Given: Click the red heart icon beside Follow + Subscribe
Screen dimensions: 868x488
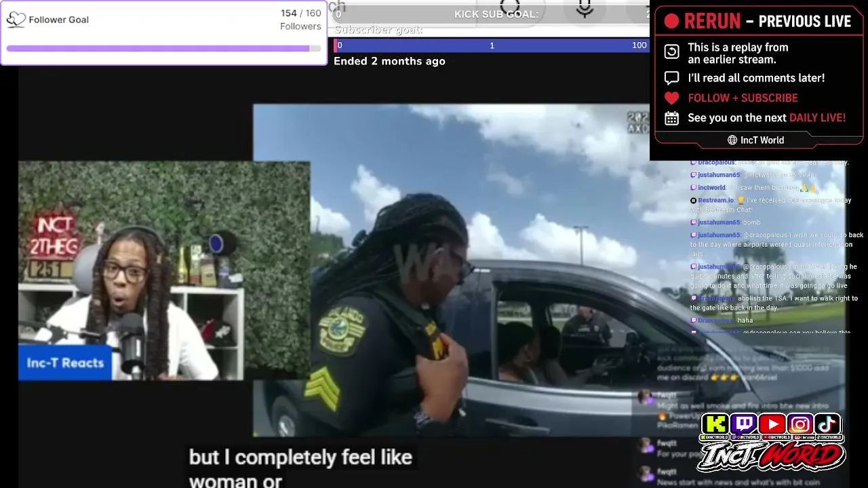Looking at the screenshot, I should (671, 98).
